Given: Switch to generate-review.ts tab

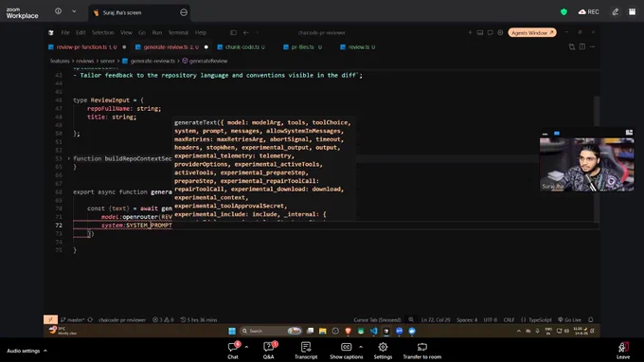Looking at the screenshot, I should click(x=170, y=46).
